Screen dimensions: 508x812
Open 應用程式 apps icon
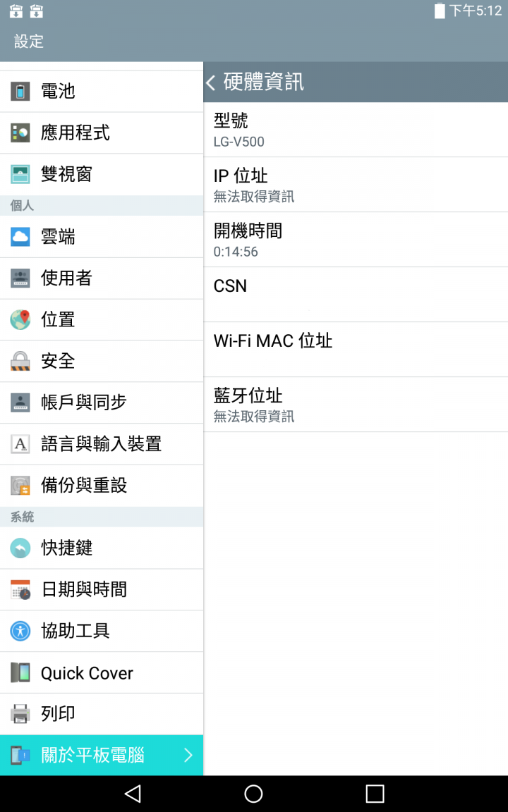(20, 133)
